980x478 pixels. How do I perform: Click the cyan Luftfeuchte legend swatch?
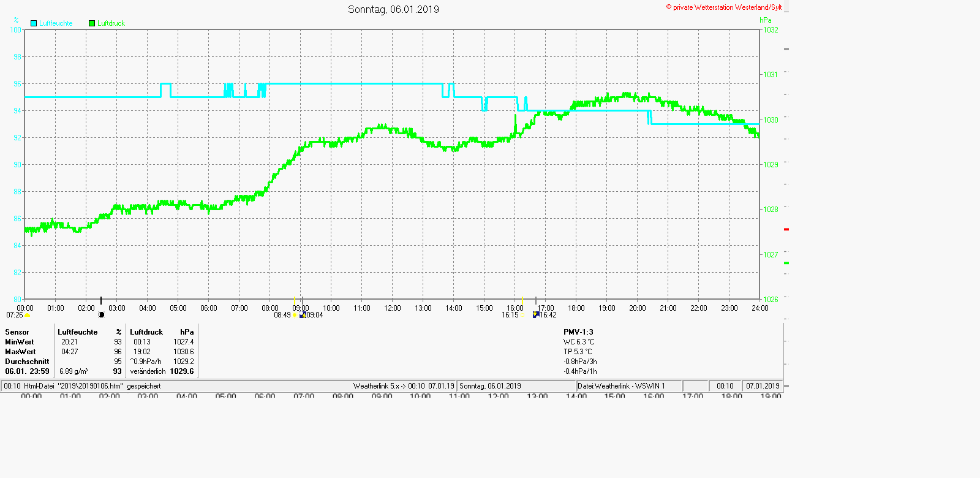(x=34, y=23)
